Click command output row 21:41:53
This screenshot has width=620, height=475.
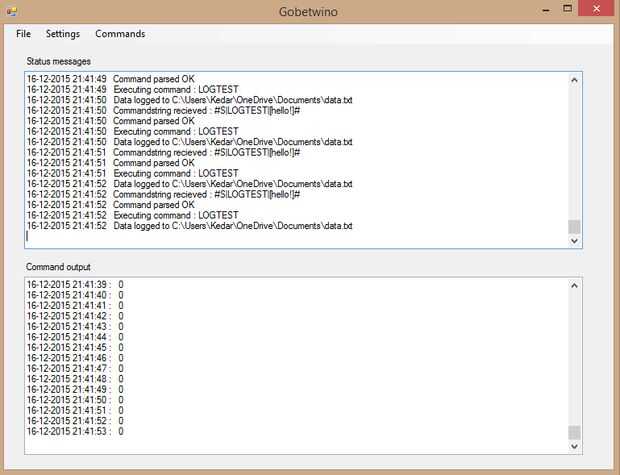point(75,431)
